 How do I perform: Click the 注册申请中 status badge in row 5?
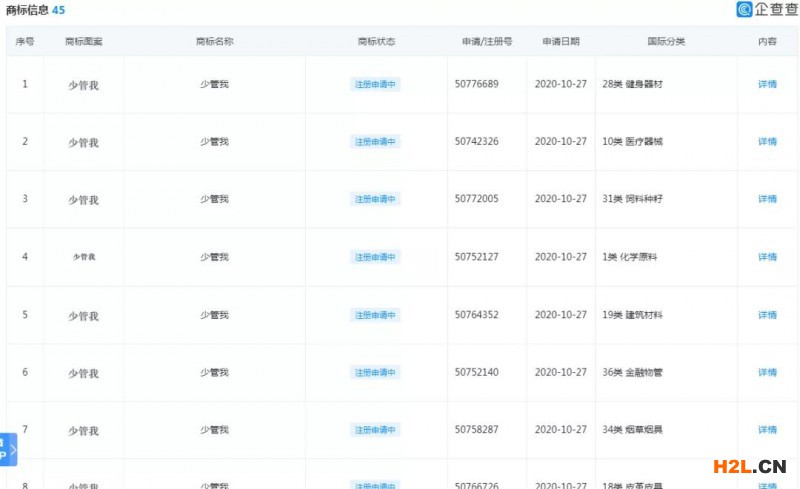tap(376, 315)
